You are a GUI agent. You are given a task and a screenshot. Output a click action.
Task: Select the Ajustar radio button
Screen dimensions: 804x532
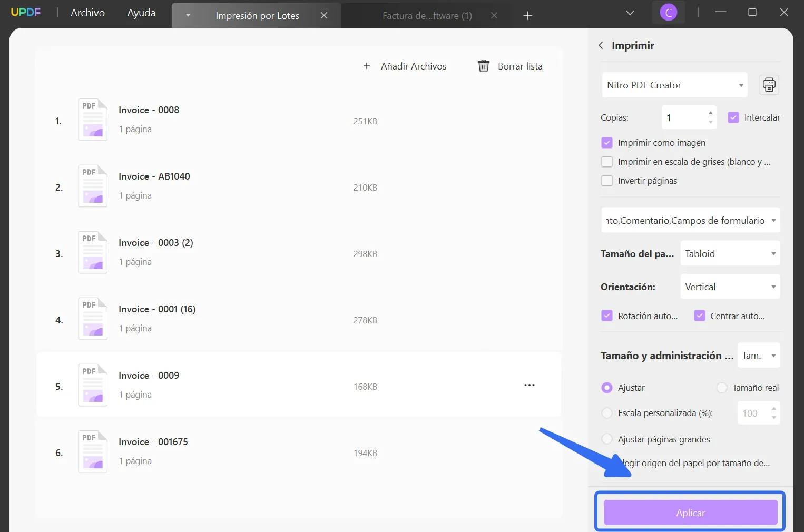(x=607, y=388)
